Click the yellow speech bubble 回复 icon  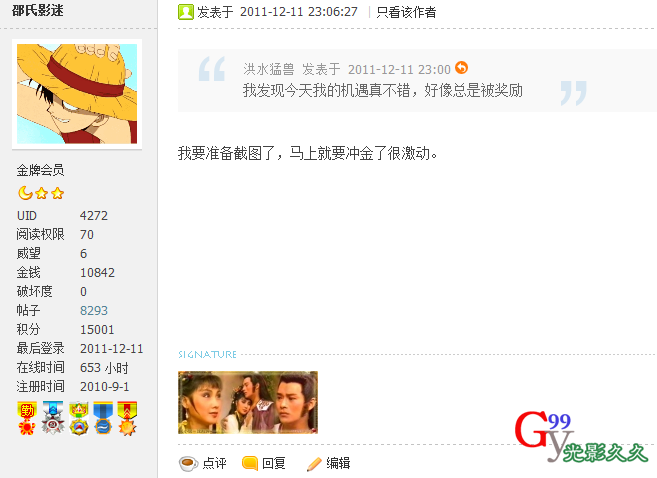click(250, 463)
